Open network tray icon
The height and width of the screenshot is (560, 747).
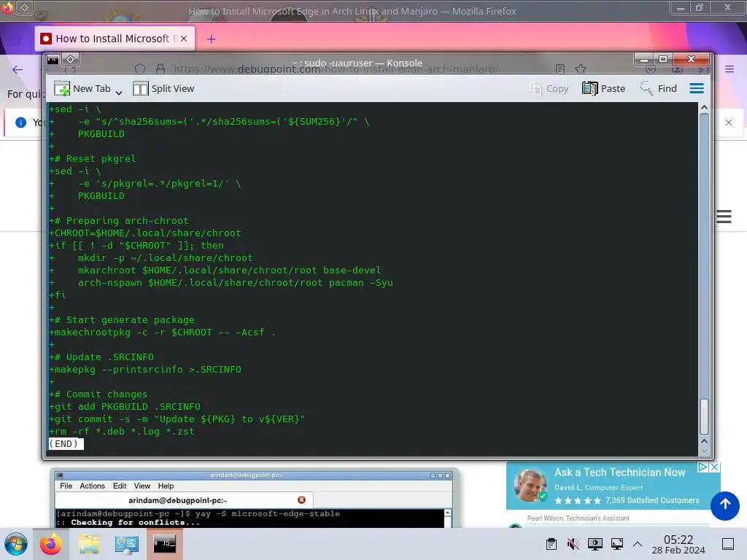pyautogui.click(x=617, y=544)
